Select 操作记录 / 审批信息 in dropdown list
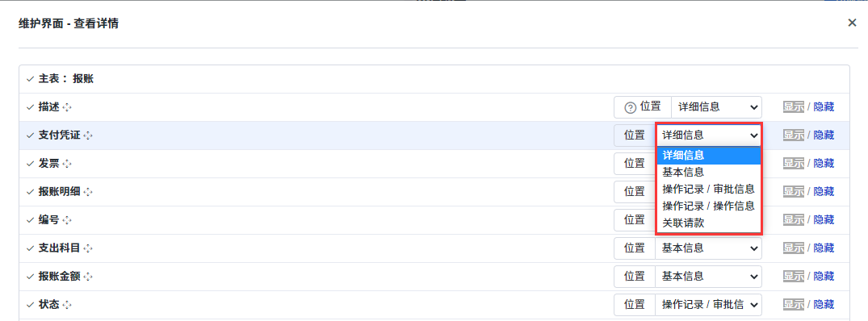Viewport: 868px width, 321px height. pos(709,189)
